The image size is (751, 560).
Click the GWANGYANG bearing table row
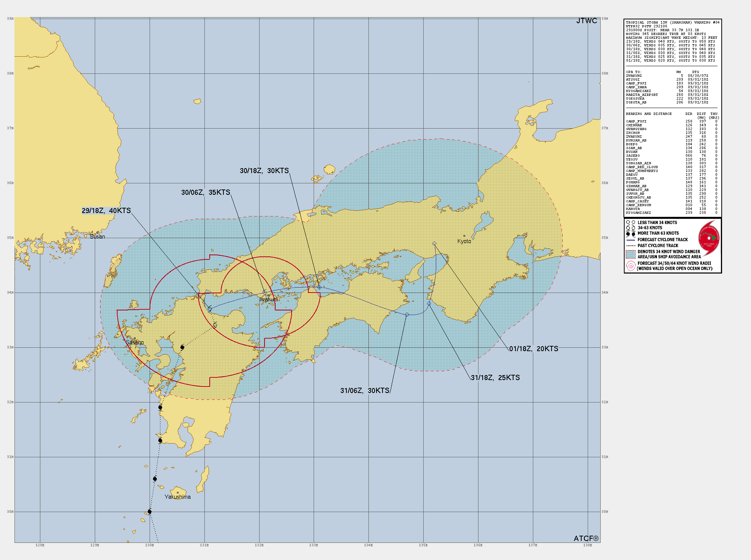click(671, 129)
